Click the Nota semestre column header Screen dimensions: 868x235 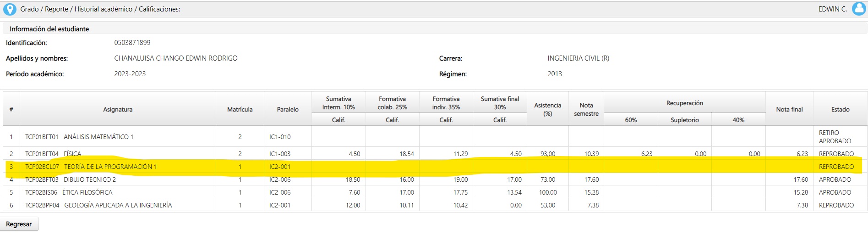pyautogui.click(x=586, y=109)
